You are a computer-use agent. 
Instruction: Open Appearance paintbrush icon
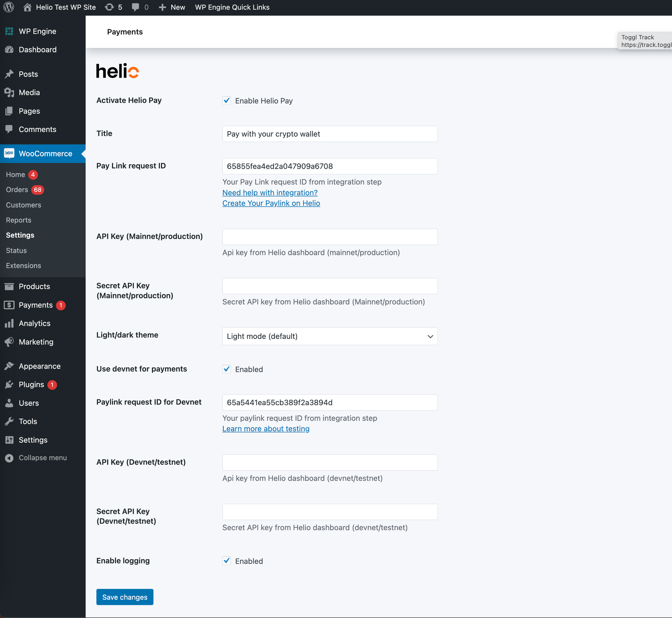pyautogui.click(x=9, y=366)
